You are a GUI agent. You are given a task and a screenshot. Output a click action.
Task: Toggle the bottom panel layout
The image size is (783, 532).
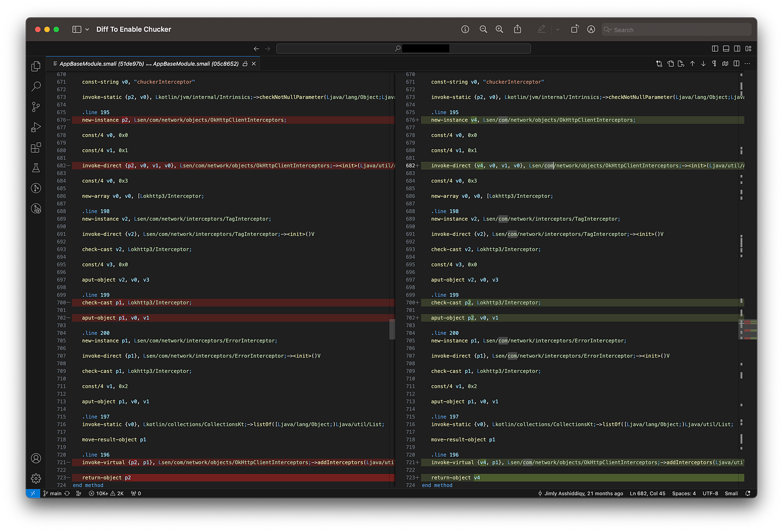[x=726, y=49]
